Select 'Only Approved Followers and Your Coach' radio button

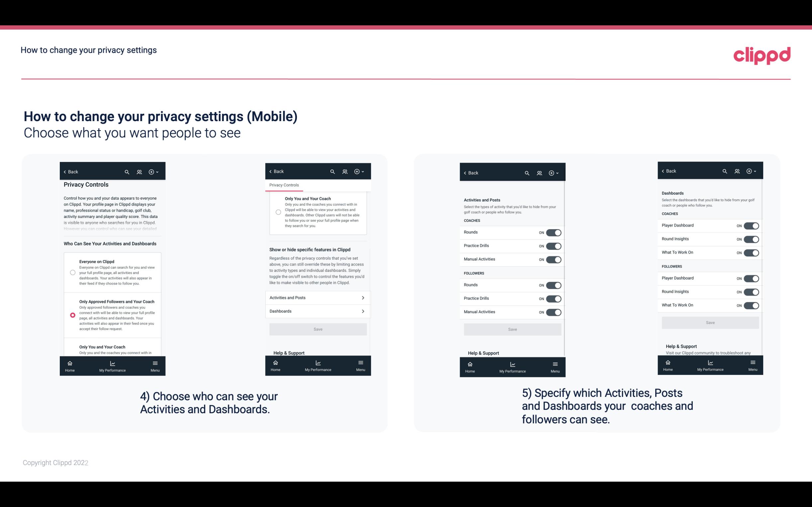tap(72, 315)
